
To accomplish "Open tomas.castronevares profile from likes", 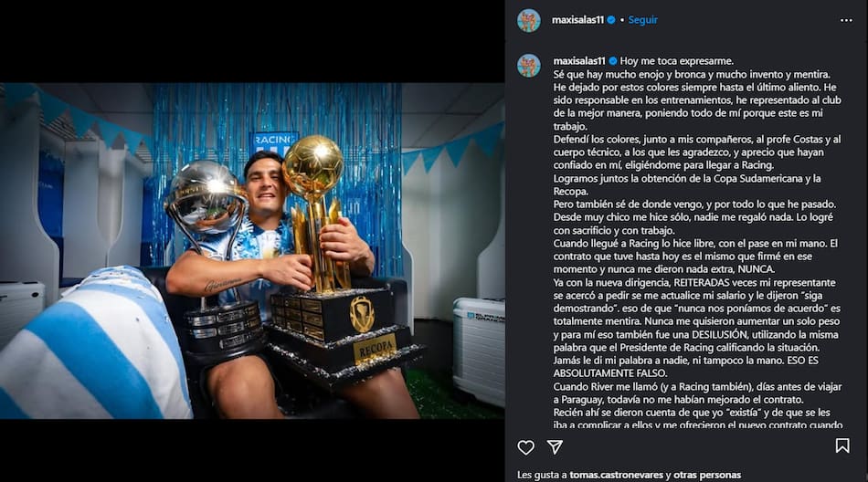I will pos(616,475).
